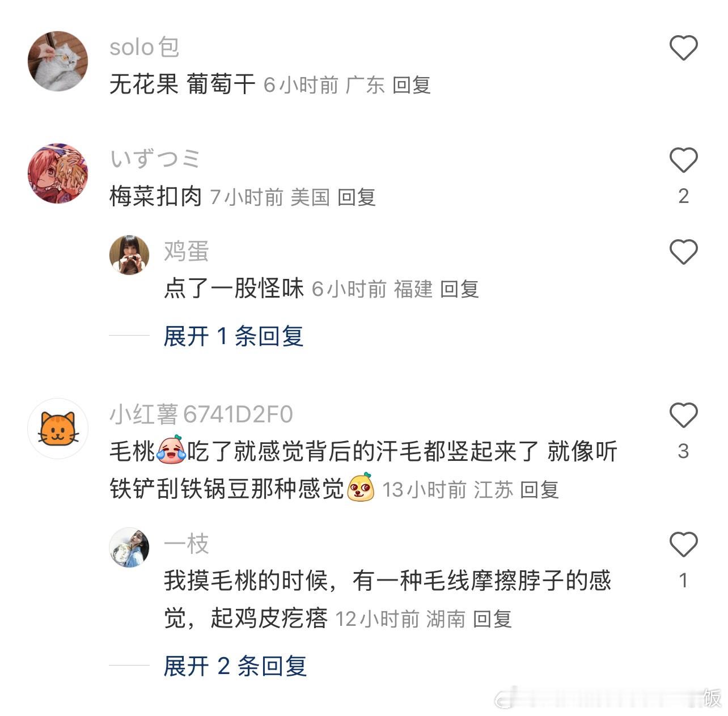Reply to the 梅菜扣肉 comment
The image size is (728, 716).
[357, 197]
